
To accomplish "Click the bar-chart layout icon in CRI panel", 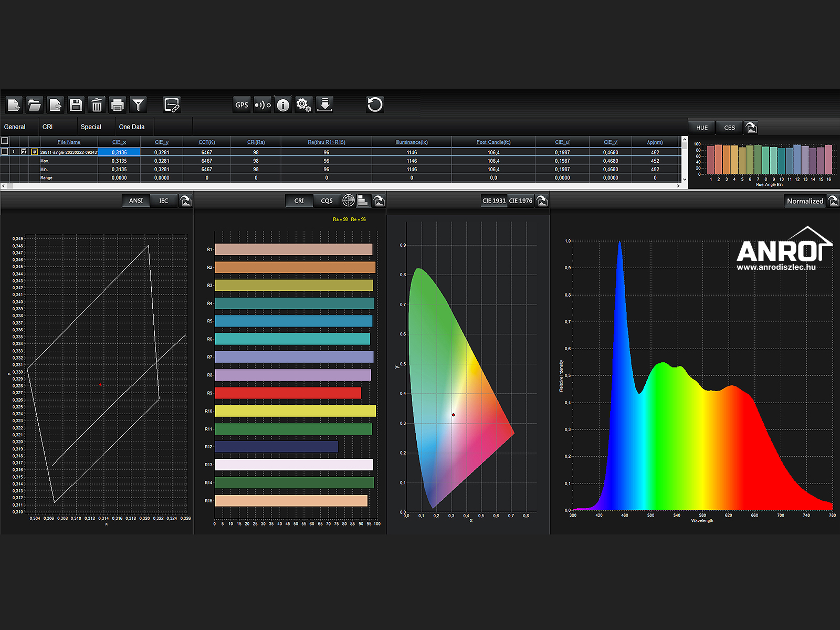I will click(x=363, y=200).
